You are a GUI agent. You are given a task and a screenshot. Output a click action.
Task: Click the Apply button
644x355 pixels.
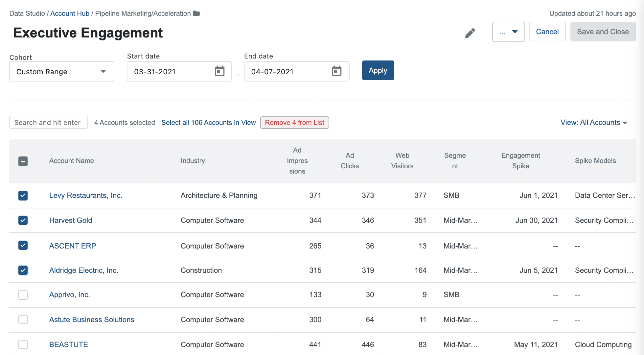(x=378, y=70)
